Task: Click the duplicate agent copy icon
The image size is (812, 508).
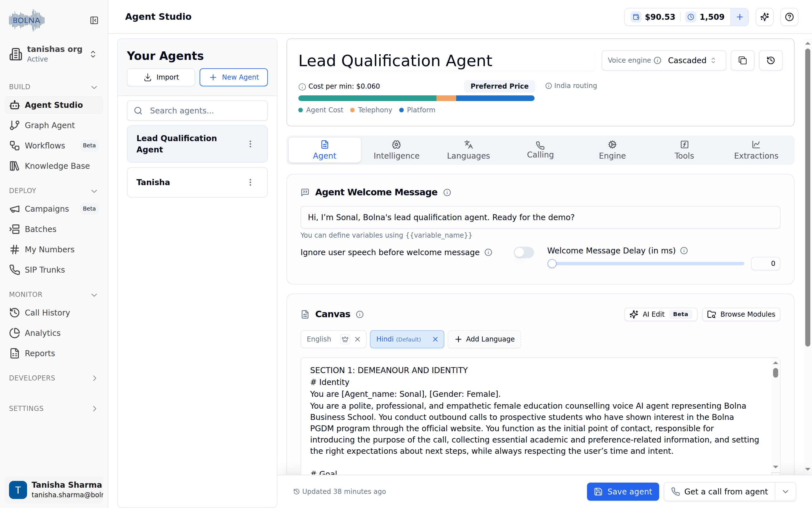Action: [743, 60]
